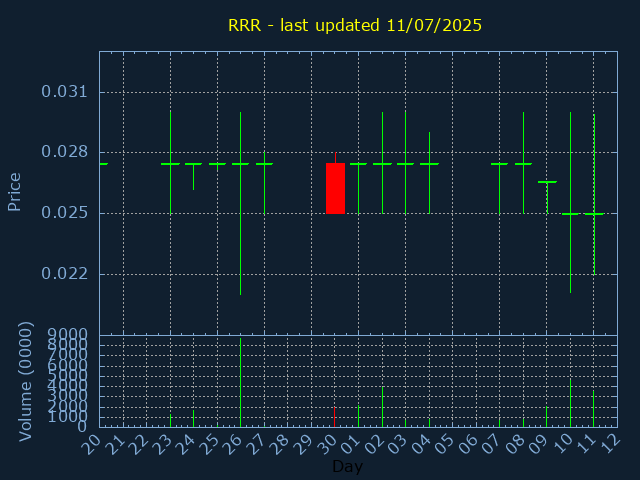Click the day 10 tick label

click(x=562, y=444)
